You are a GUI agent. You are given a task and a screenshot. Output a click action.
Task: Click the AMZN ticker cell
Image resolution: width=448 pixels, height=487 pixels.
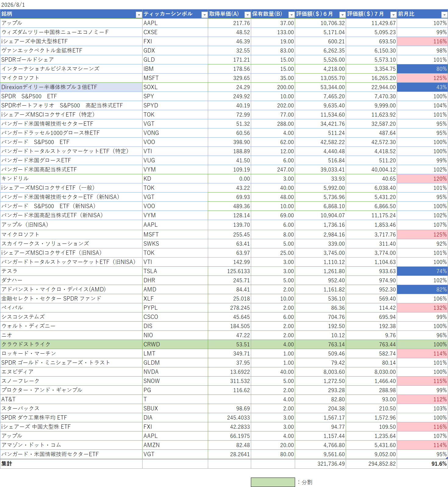click(175, 445)
